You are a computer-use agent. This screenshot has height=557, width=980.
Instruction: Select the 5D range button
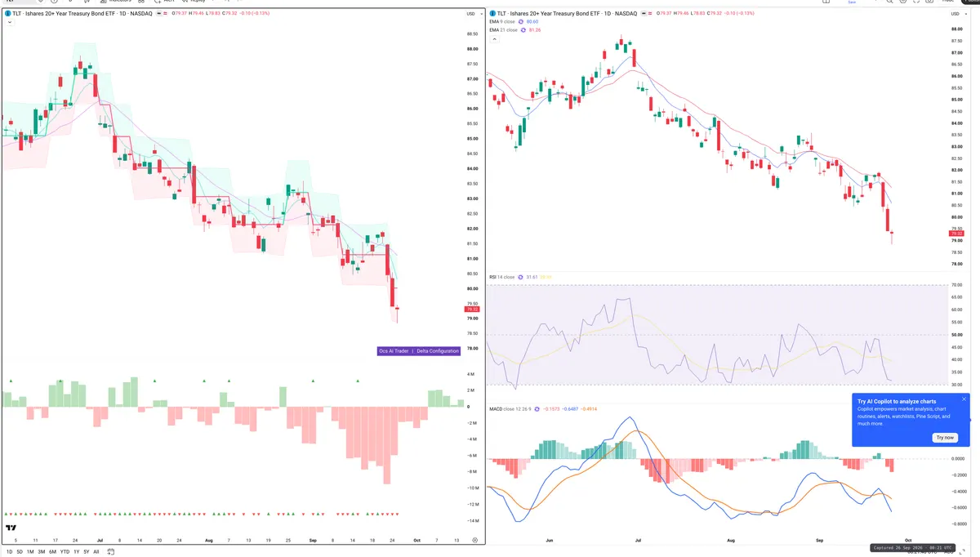pyautogui.click(x=20, y=551)
